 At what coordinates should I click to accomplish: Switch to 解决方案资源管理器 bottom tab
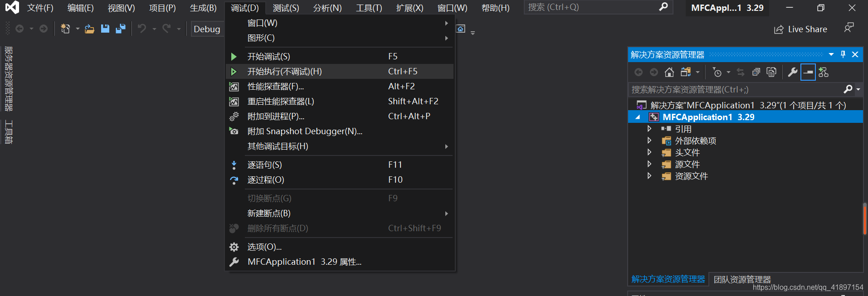click(668, 279)
